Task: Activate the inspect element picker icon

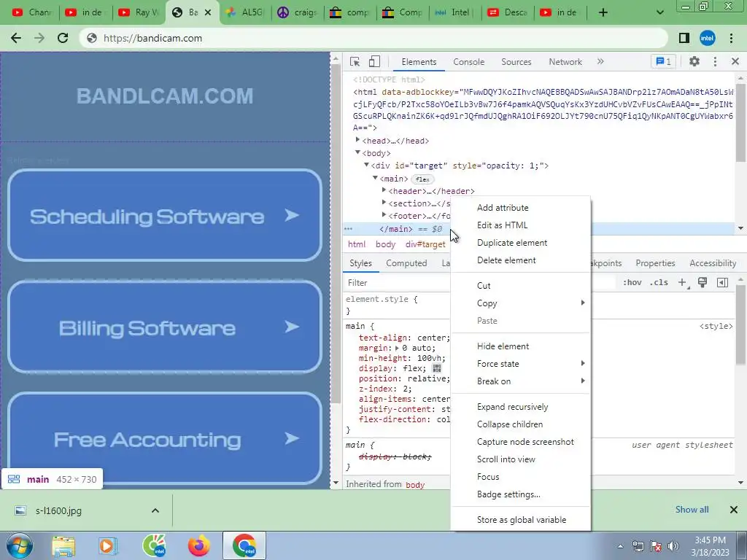Action: click(x=355, y=61)
